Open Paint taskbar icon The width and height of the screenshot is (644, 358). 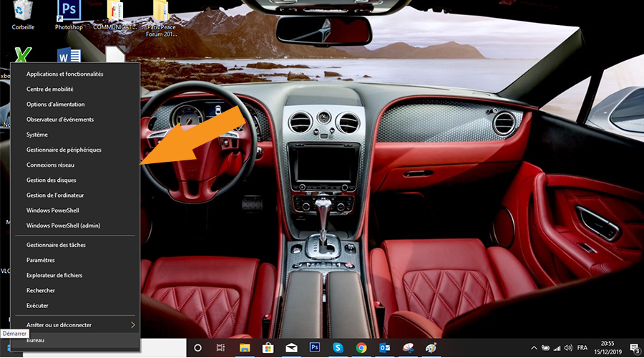coord(431,348)
